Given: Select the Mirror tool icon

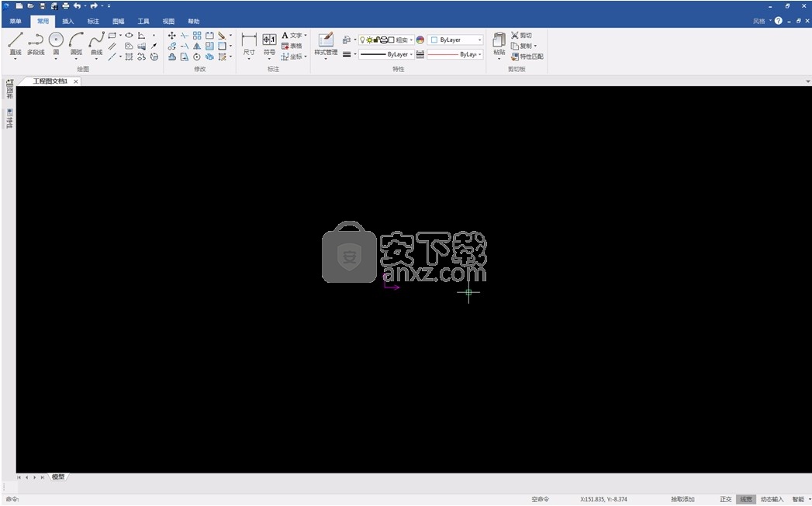Looking at the screenshot, I should click(197, 46).
